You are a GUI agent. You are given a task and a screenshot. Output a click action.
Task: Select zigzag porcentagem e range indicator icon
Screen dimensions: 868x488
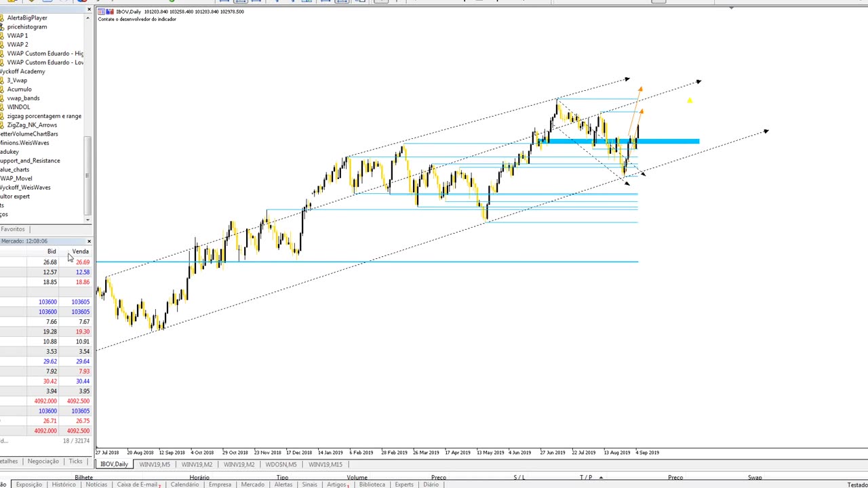(x=2, y=116)
